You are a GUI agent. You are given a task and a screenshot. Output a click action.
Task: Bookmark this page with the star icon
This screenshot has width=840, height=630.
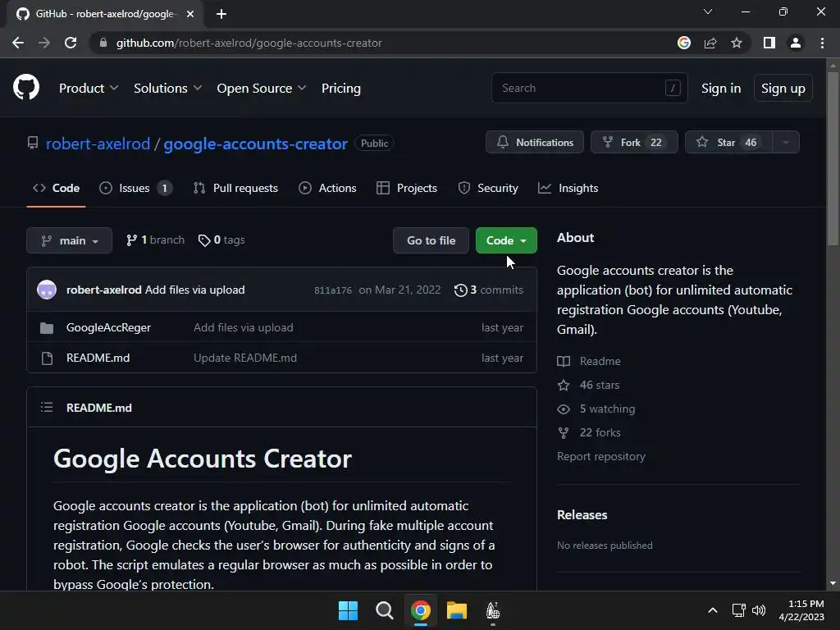coord(737,43)
